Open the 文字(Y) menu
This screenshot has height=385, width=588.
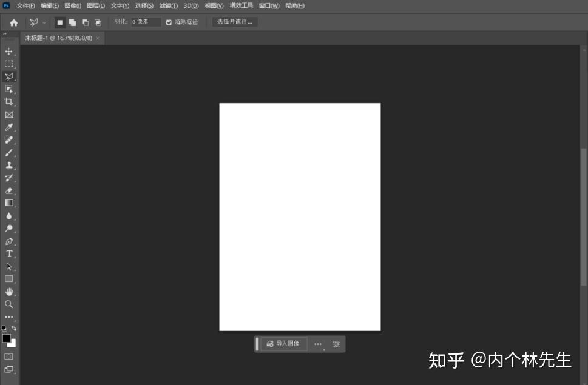120,5
